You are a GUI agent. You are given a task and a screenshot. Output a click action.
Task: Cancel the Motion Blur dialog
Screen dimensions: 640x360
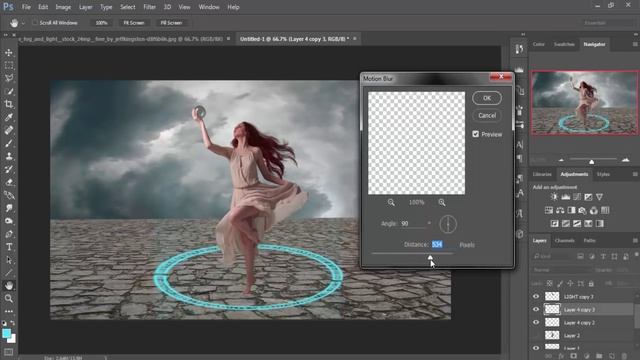coord(487,116)
